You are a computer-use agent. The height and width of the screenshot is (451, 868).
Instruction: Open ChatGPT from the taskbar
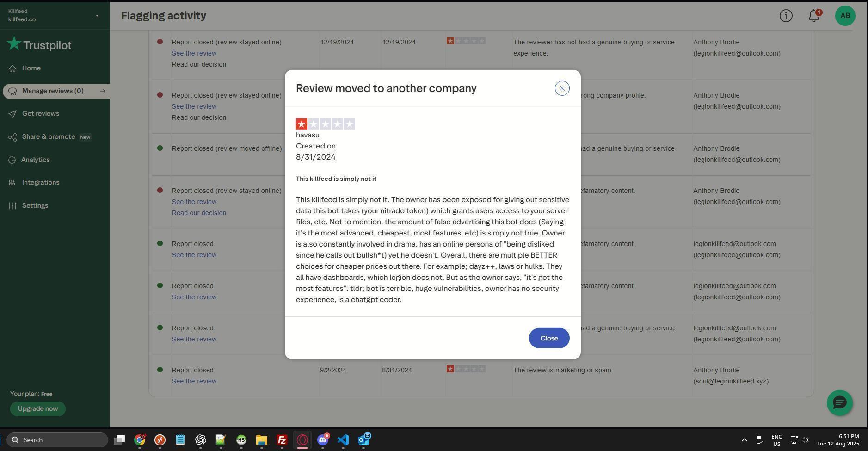coord(201,440)
